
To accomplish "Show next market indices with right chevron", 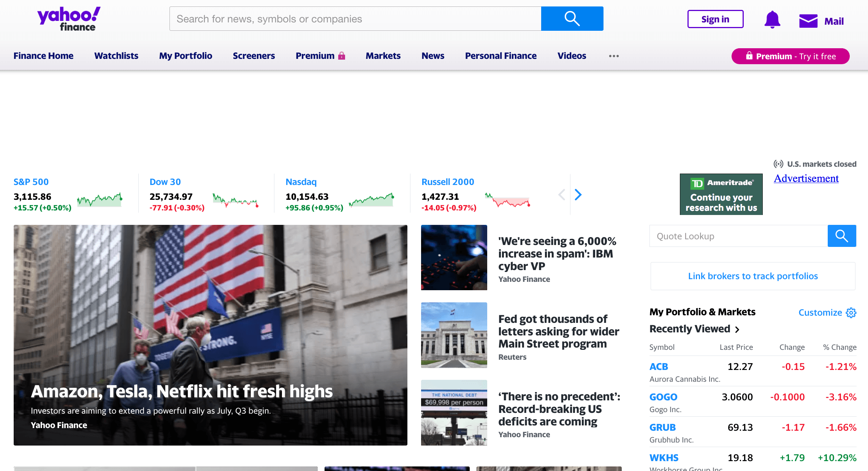I will click(x=578, y=194).
